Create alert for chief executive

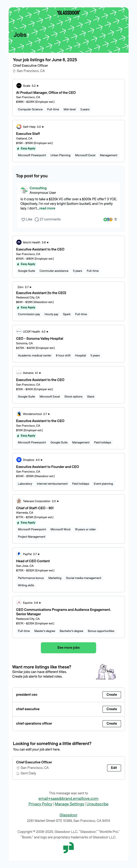[111, 709]
